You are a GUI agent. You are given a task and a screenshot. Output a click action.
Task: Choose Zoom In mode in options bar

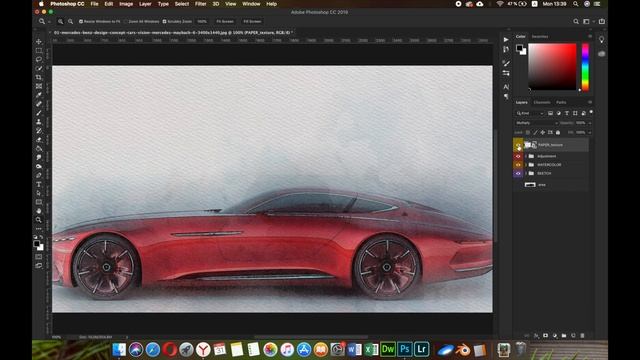coord(60,21)
